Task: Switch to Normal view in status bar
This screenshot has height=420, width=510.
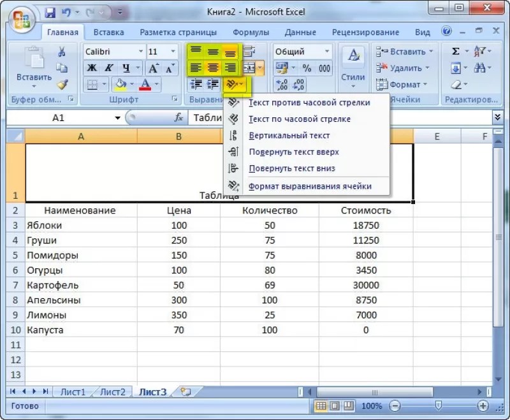Action: [321, 406]
